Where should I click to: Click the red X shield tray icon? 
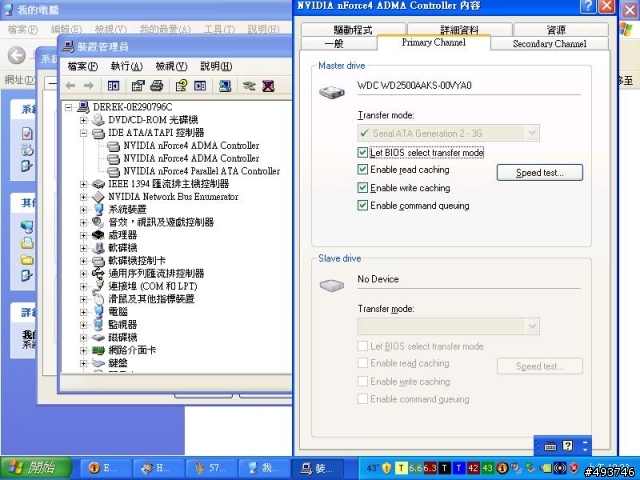click(573, 468)
